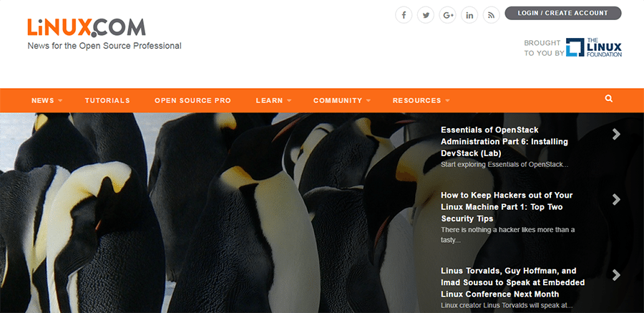The image size is (644, 313).
Task: Click the Linux.com logo
Action: coord(87,27)
